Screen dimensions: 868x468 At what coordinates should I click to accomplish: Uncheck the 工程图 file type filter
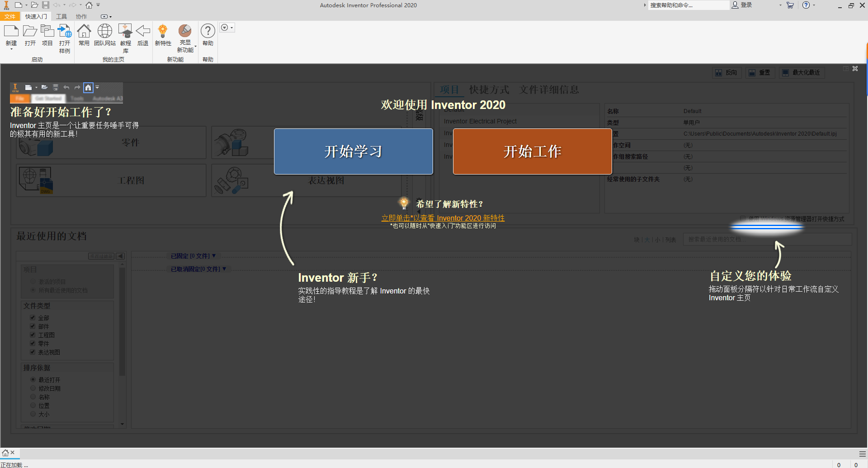point(33,335)
